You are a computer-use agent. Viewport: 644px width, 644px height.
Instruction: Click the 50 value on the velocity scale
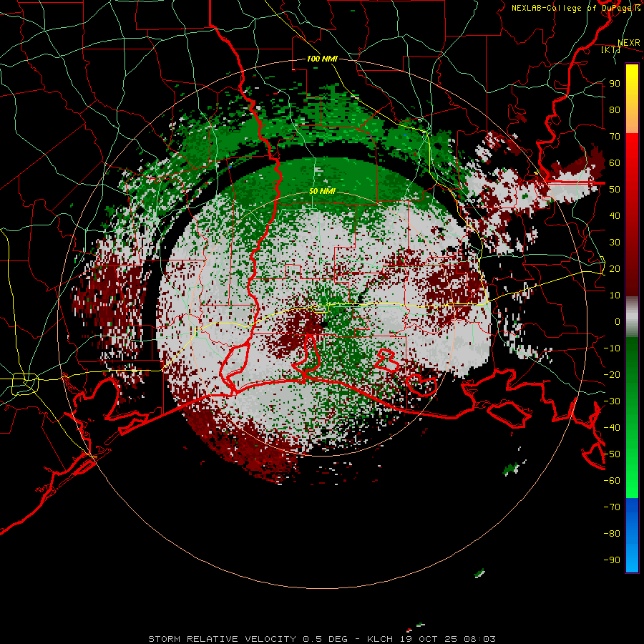tap(615, 190)
